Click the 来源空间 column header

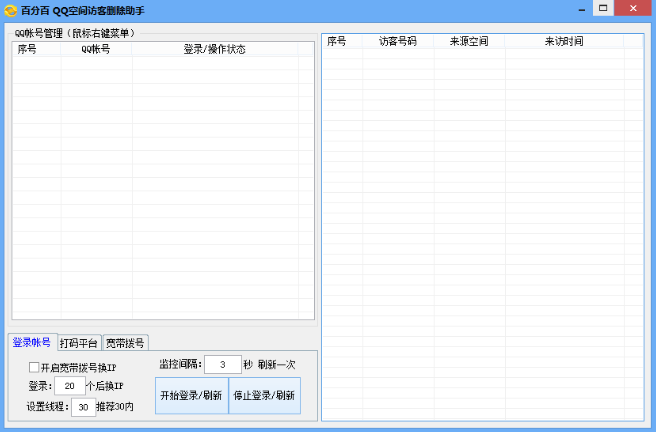[x=469, y=41]
